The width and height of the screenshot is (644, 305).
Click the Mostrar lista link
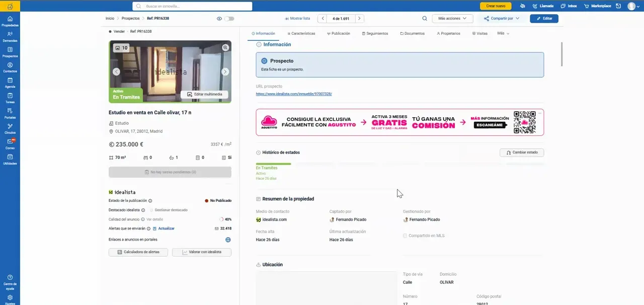297,18
